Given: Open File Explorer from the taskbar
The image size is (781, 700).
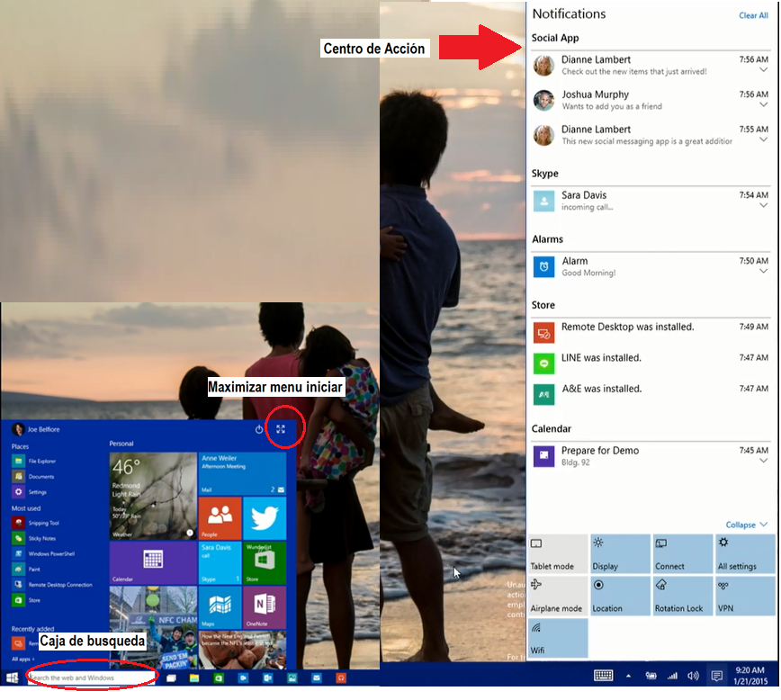Looking at the screenshot, I should tap(194, 678).
